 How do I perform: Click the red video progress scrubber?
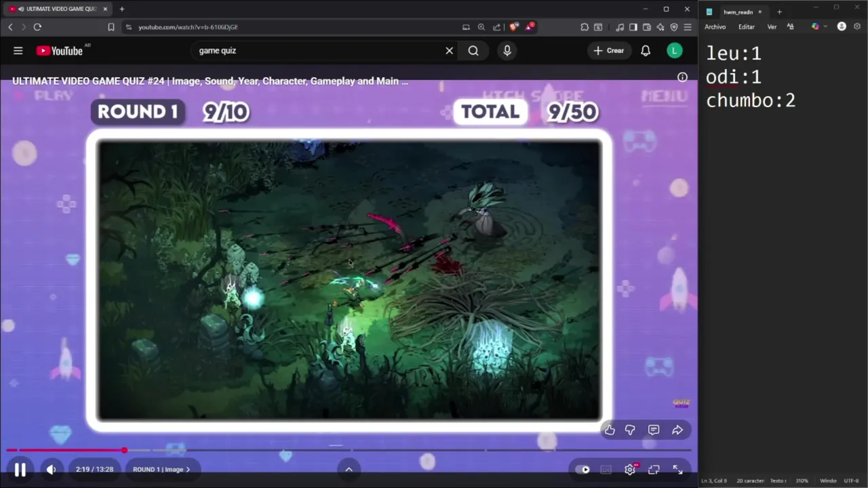[125, 450]
